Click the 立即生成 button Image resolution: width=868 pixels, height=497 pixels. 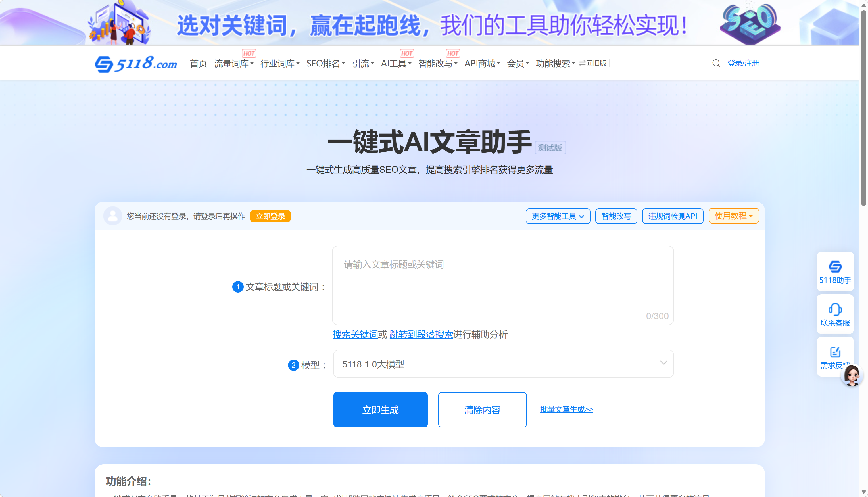pyautogui.click(x=380, y=410)
